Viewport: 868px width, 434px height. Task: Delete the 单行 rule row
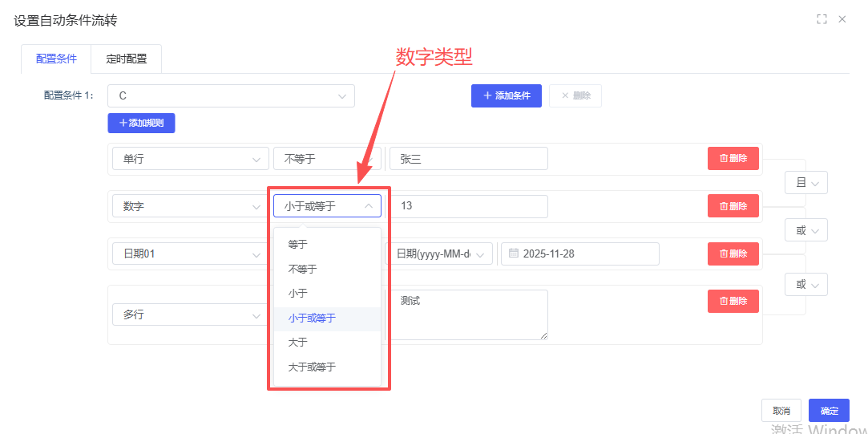coord(733,159)
